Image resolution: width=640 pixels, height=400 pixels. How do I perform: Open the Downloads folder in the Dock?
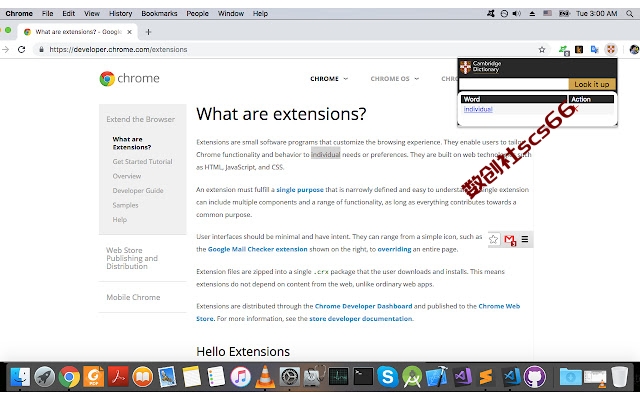(x=570, y=376)
